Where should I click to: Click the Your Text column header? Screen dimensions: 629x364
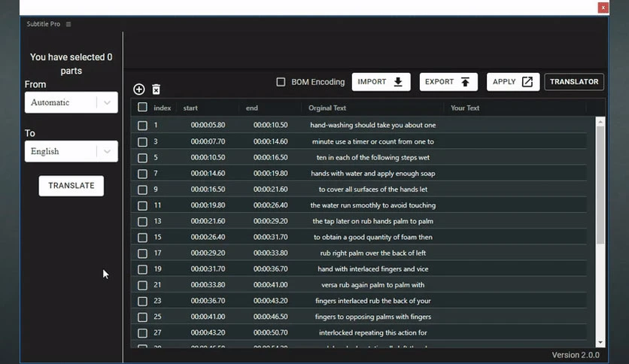[x=465, y=108]
